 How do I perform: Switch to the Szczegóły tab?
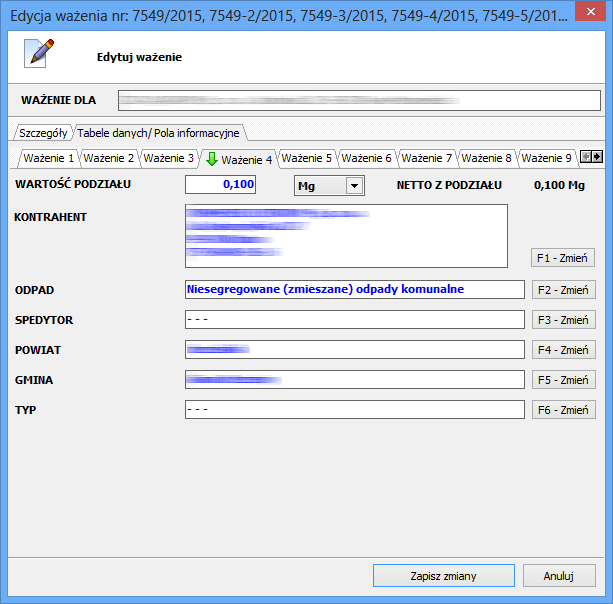pos(43,132)
